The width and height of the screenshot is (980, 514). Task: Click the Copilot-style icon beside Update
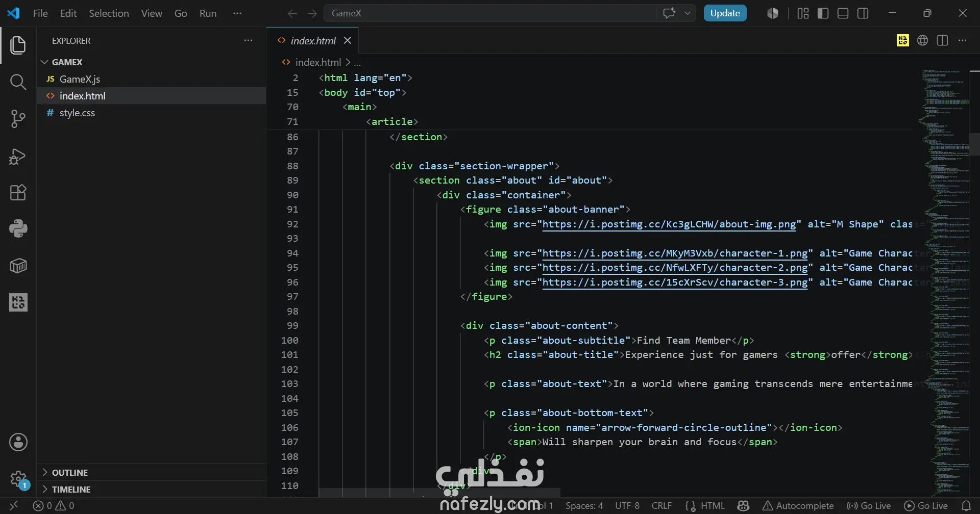coord(773,13)
